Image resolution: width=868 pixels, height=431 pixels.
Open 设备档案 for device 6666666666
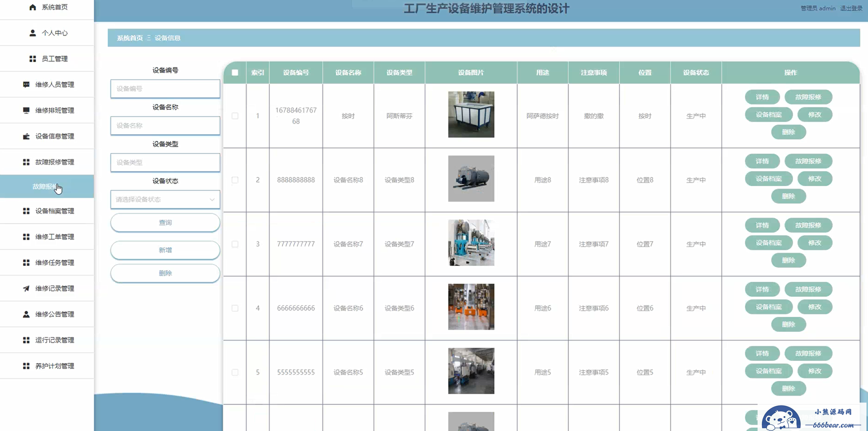pyautogui.click(x=769, y=307)
